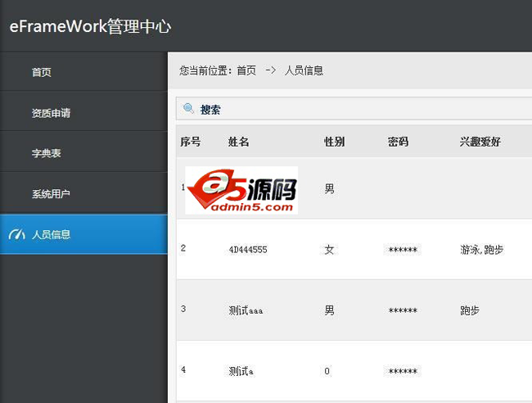Viewport: 532px width, 403px height.
Task: Select the 人员信息 sidebar menu item
Action: click(83, 234)
